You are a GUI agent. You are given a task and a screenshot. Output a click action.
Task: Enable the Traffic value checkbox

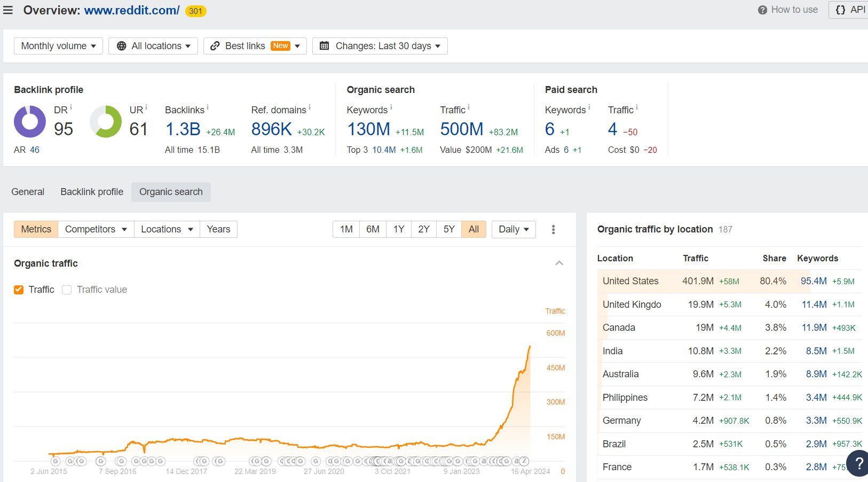coord(67,290)
